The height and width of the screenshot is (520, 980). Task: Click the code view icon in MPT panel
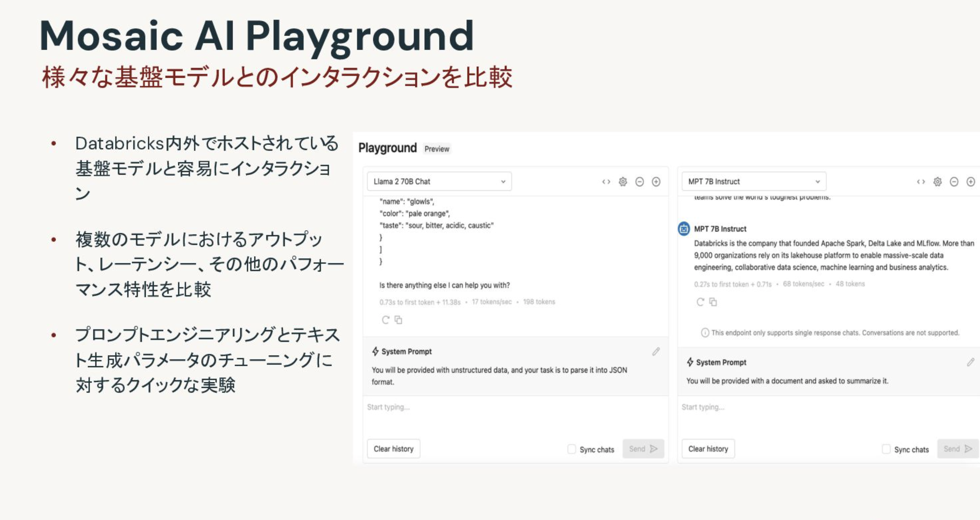[x=921, y=182]
